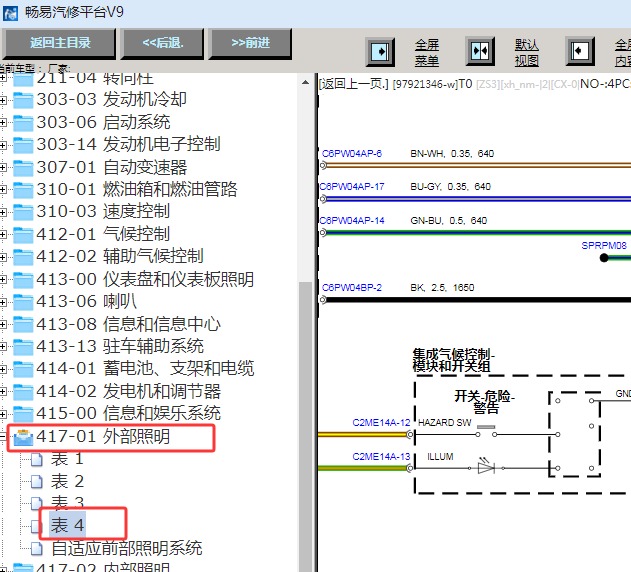The image size is (631, 572).
Task: Click the 412-01 气候控制 folder icon
Action: click(x=23, y=234)
